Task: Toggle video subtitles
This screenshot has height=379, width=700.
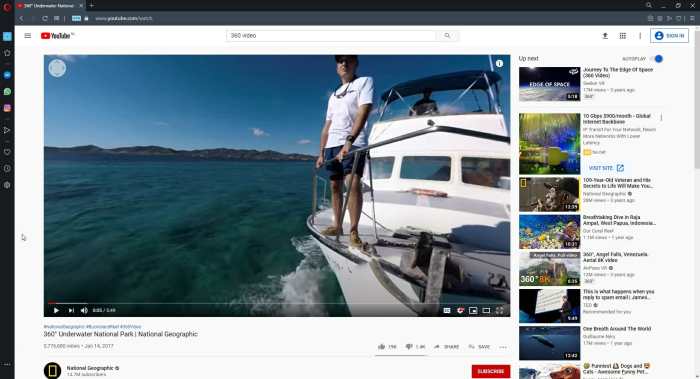Action: point(447,310)
